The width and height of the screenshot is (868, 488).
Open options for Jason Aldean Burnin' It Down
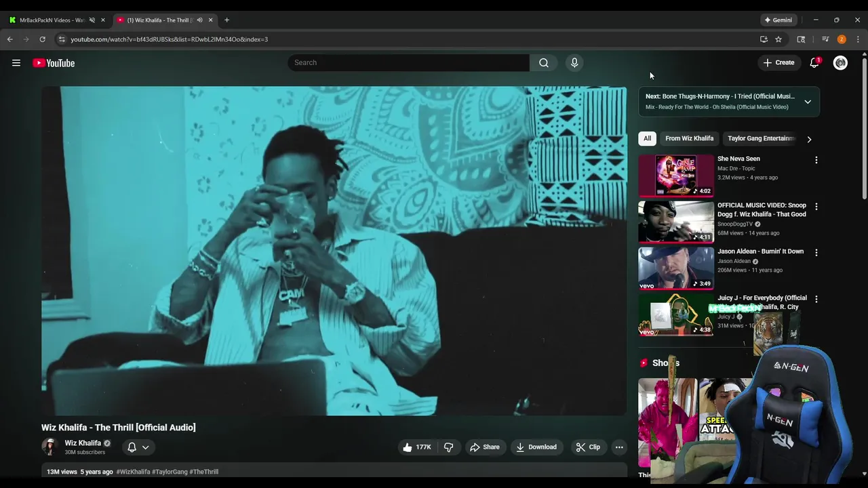(x=816, y=252)
